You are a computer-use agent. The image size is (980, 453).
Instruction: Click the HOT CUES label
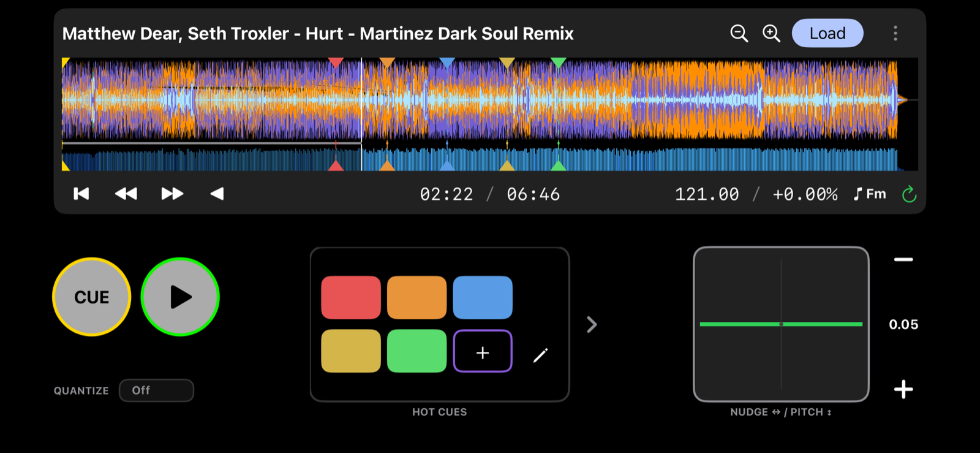(439, 412)
